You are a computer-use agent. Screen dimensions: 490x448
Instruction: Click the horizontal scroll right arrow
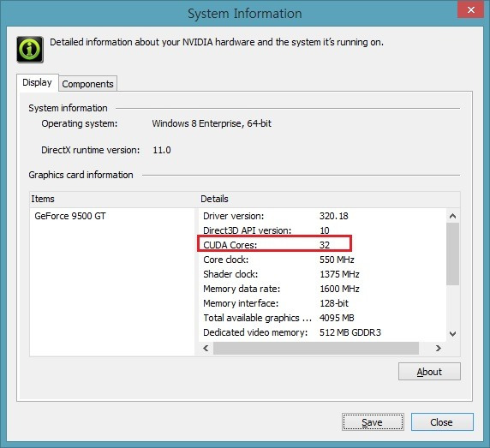pyautogui.click(x=438, y=348)
